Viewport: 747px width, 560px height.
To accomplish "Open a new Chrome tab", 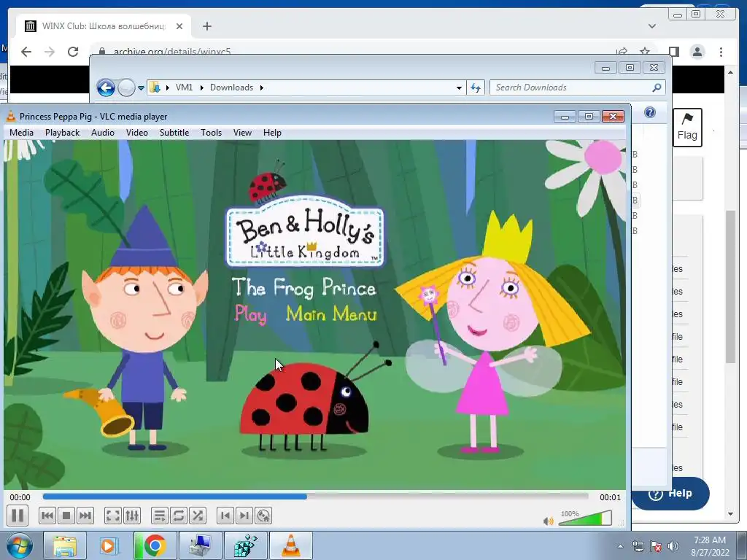I will [x=206, y=26].
